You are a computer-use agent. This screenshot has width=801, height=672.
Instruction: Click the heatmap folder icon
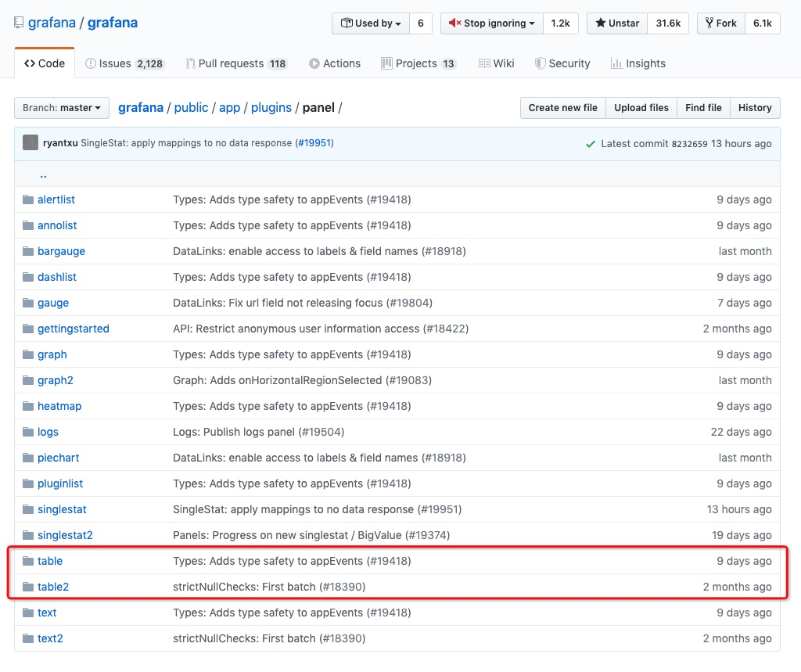click(28, 406)
